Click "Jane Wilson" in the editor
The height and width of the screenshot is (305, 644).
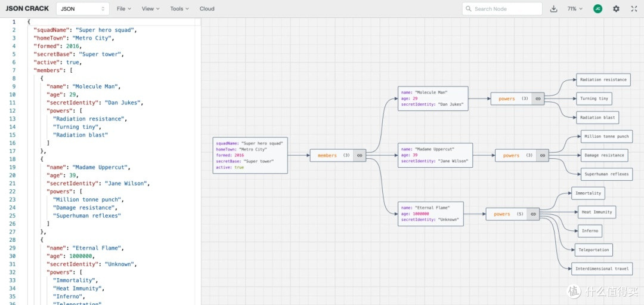[x=127, y=183]
